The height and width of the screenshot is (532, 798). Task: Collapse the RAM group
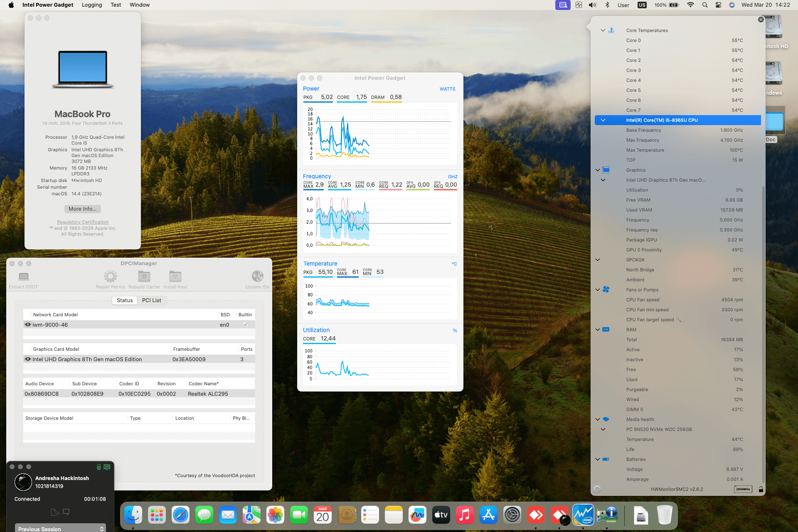(598, 330)
